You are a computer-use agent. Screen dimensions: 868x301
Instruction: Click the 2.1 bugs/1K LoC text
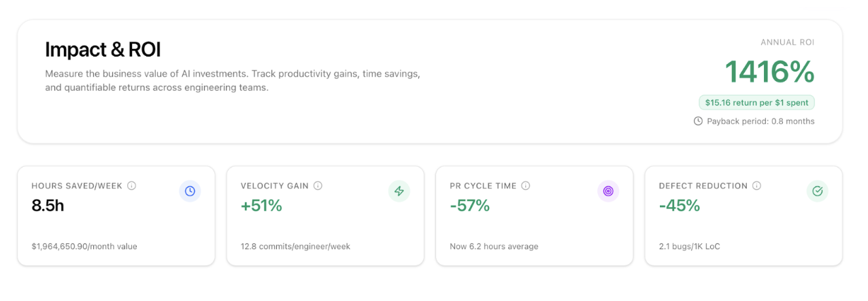tap(690, 247)
